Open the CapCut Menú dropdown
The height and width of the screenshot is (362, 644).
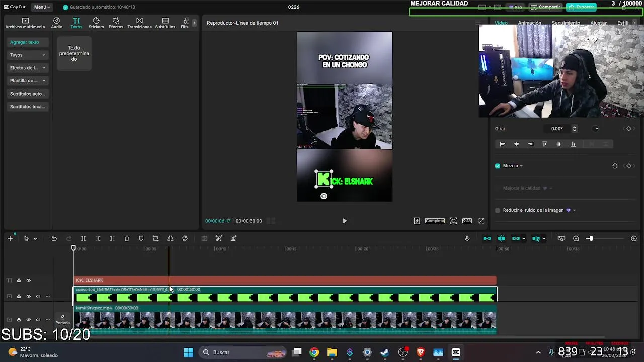(x=41, y=7)
